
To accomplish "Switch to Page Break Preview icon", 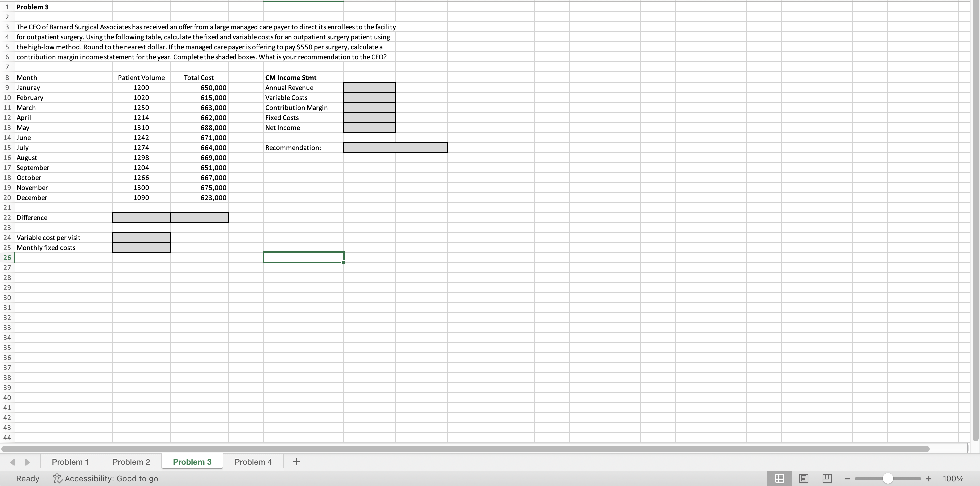I will click(827, 478).
